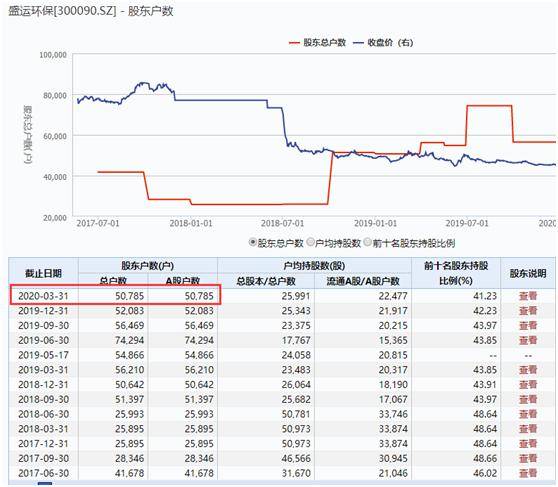Click the 2018-01-01 x-axis label on chart
The image size is (558, 487).
coord(191,223)
